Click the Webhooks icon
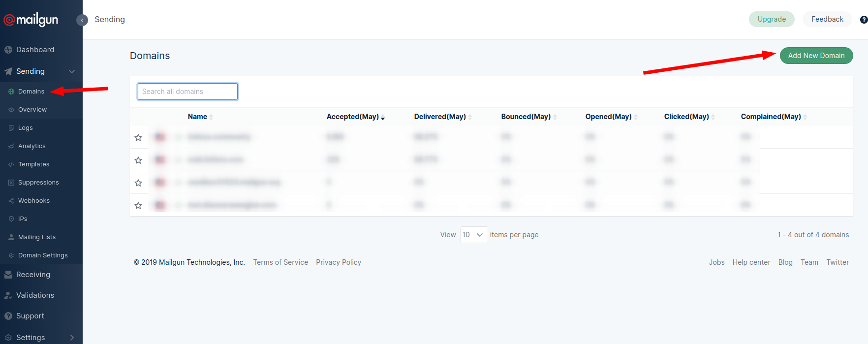Image resolution: width=868 pixels, height=344 pixels. click(11, 201)
